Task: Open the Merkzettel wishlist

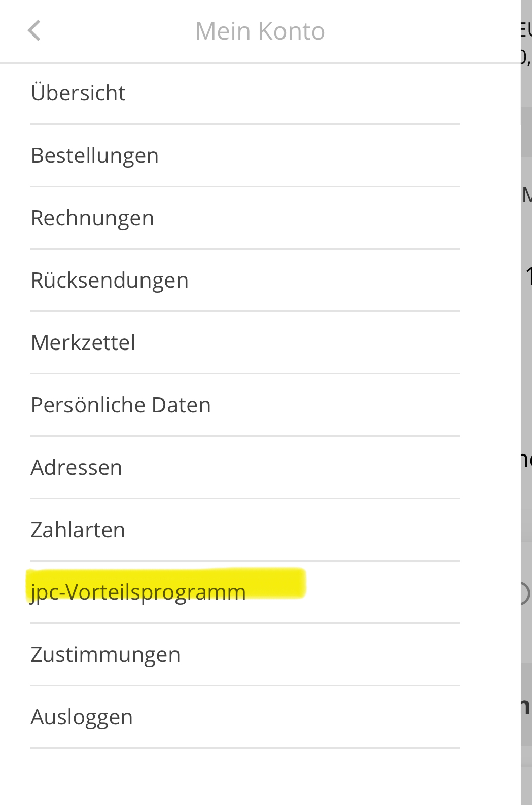Action: (x=83, y=343)
